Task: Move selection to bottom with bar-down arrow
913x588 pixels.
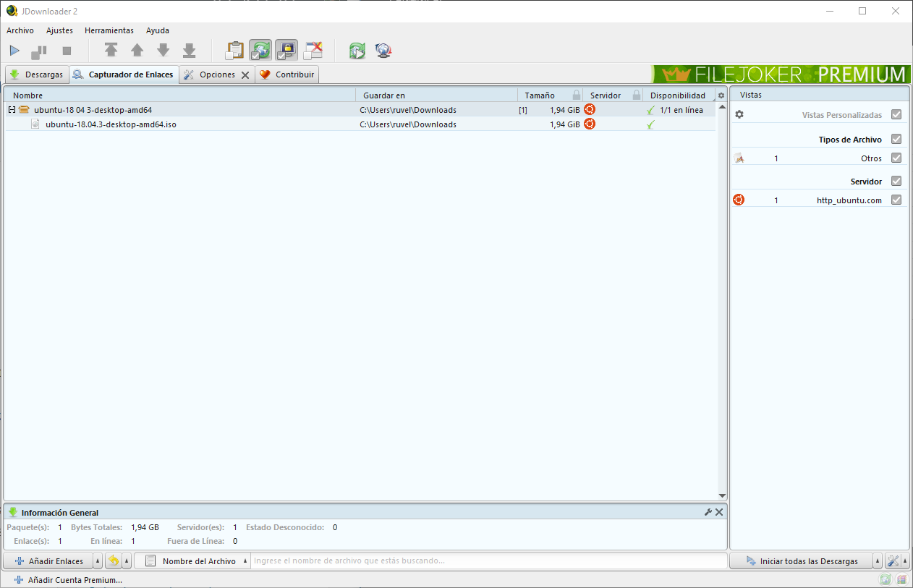Action: (x=190, y=50)
